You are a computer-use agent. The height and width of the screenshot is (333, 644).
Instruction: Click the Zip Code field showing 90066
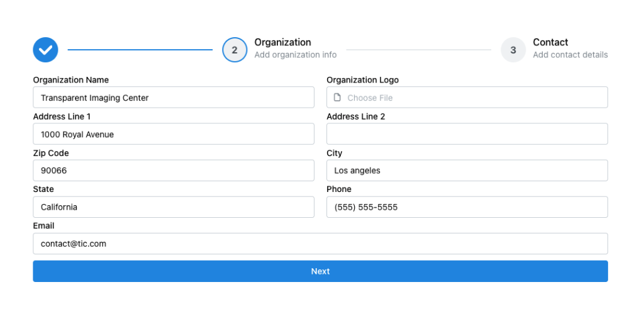pos(173,171)
